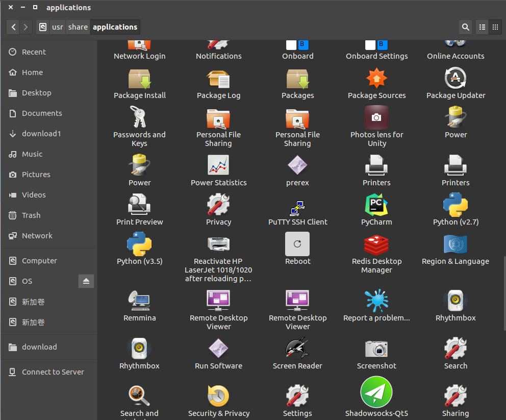Open the Redis Desktop Manager icon
The height and width of the screenshot is (420, 506).
(x=376, y=245)
